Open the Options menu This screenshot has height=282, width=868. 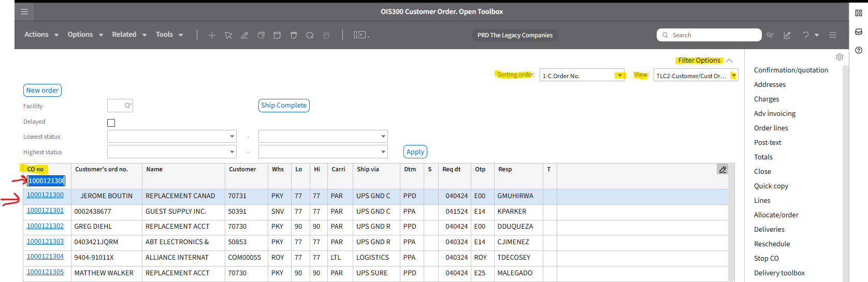(x=85, y=35)
